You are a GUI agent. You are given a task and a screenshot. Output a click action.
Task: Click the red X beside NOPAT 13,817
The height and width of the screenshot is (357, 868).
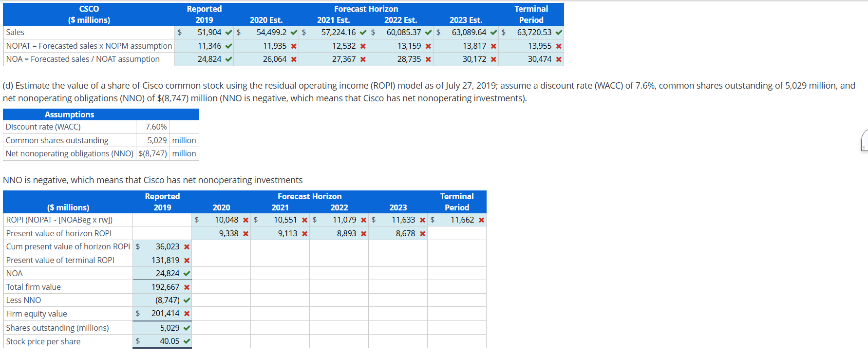click(493, 46)
